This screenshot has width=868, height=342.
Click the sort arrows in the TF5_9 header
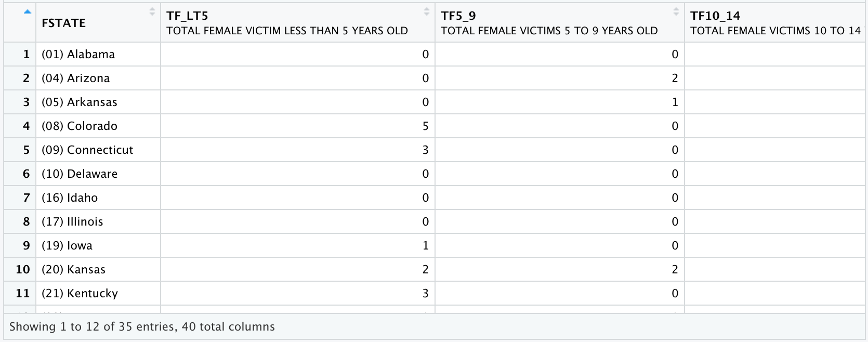click(x=676, y=11)
